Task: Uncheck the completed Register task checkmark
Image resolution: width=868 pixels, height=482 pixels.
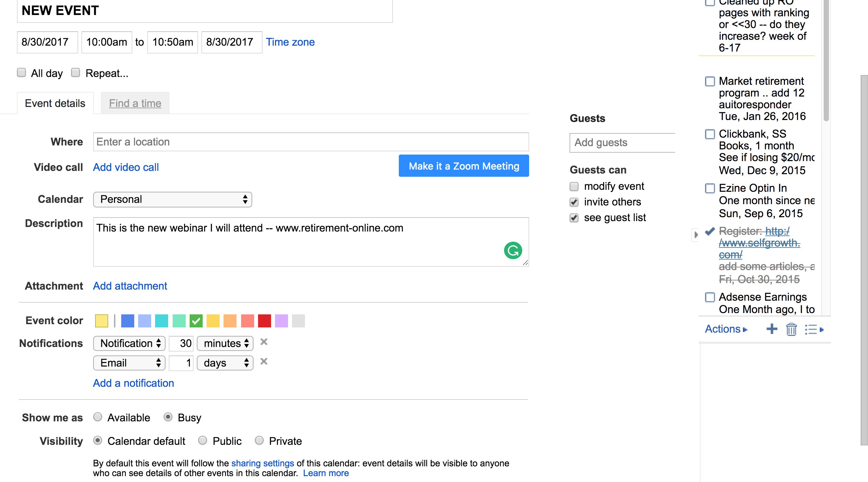Action: (x=710, y=231)
